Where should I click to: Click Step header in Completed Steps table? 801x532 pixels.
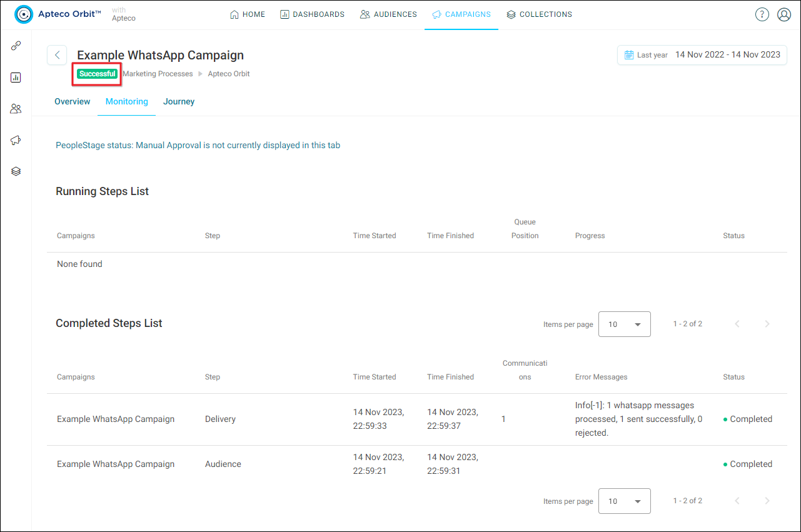pyautogui.click(x=213, y=377)
